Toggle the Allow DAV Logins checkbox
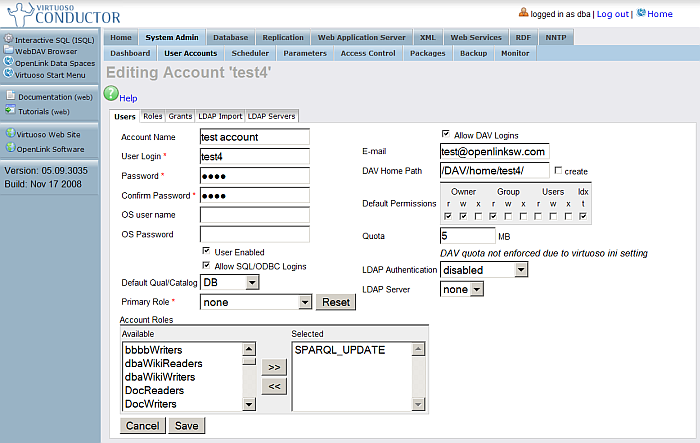 [x=445, y=134]
